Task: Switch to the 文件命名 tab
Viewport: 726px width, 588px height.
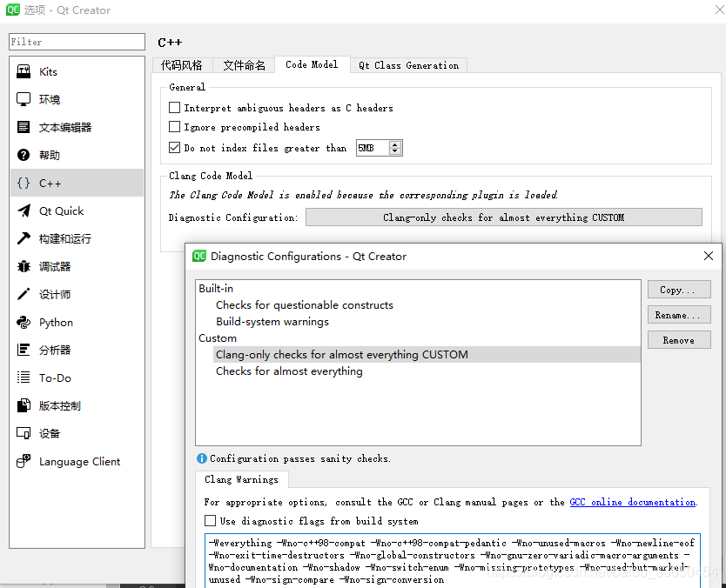Action: 244,65
